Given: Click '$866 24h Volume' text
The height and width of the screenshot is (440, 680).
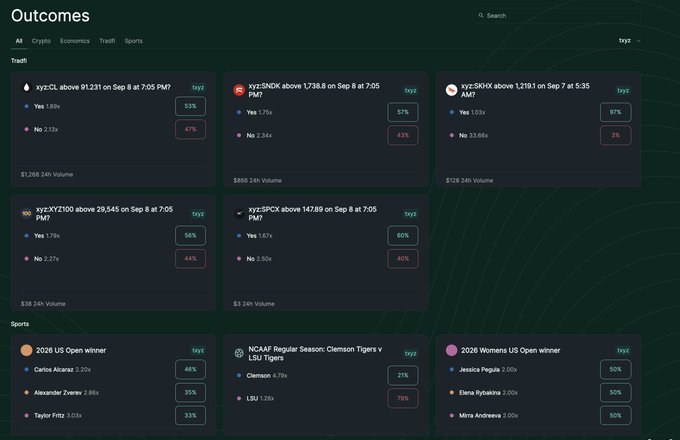Looking at the screenshot, I should tap(257, 180).
